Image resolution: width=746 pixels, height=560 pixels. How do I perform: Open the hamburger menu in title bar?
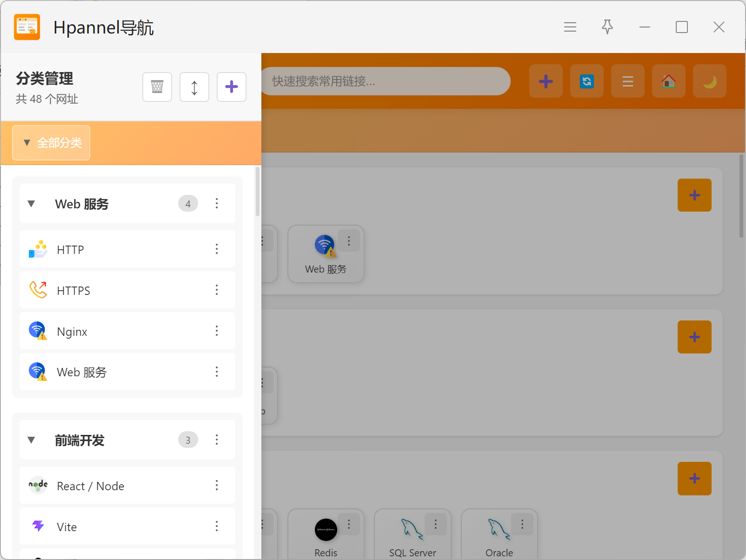(570, 27)
